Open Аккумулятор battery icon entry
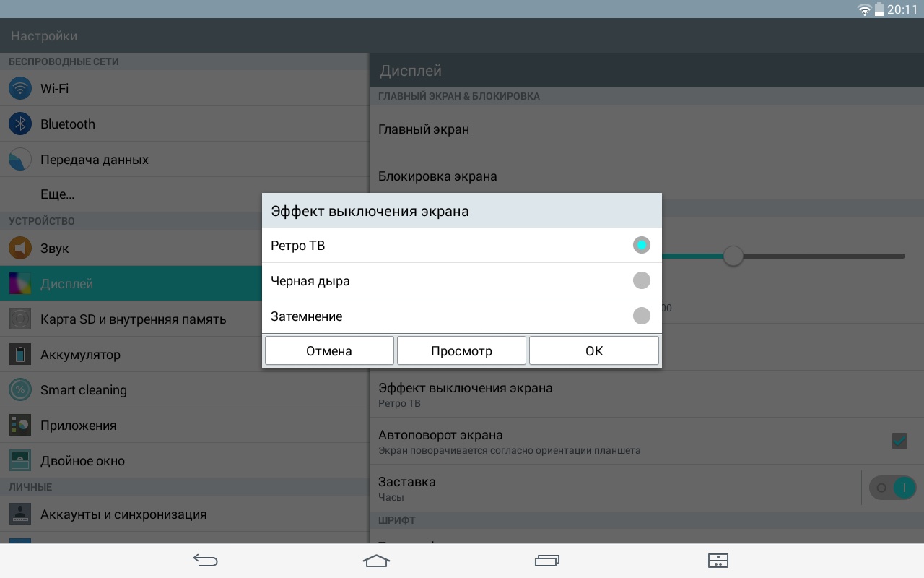Image resolution: width=924 pixels, height=578 pixels. tap(20, 355)
